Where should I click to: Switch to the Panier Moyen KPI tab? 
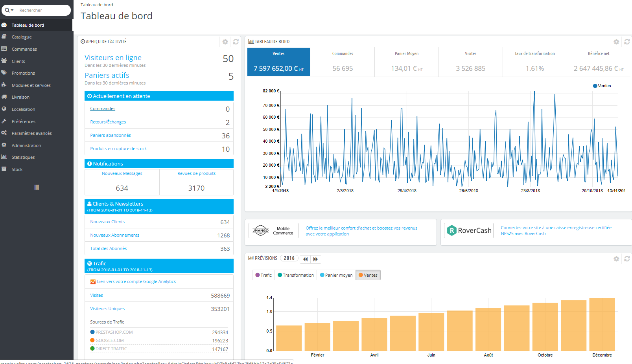406,62
